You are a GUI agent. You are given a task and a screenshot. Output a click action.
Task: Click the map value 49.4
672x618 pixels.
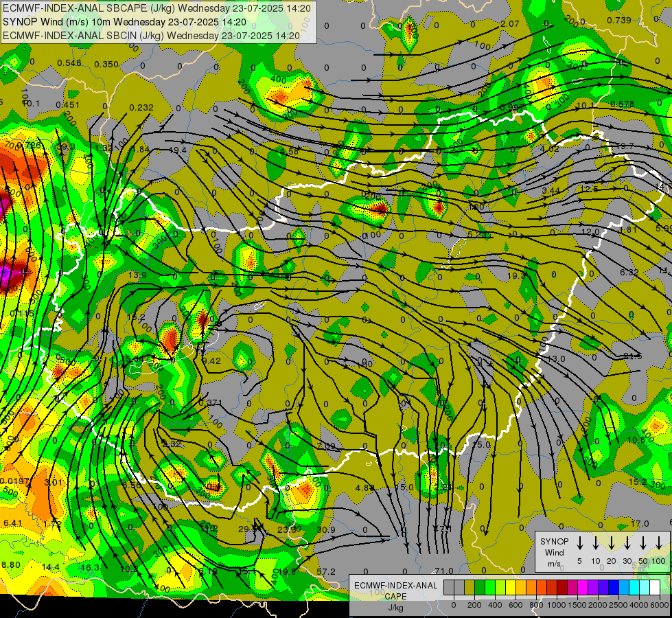[x=177, y=150]
